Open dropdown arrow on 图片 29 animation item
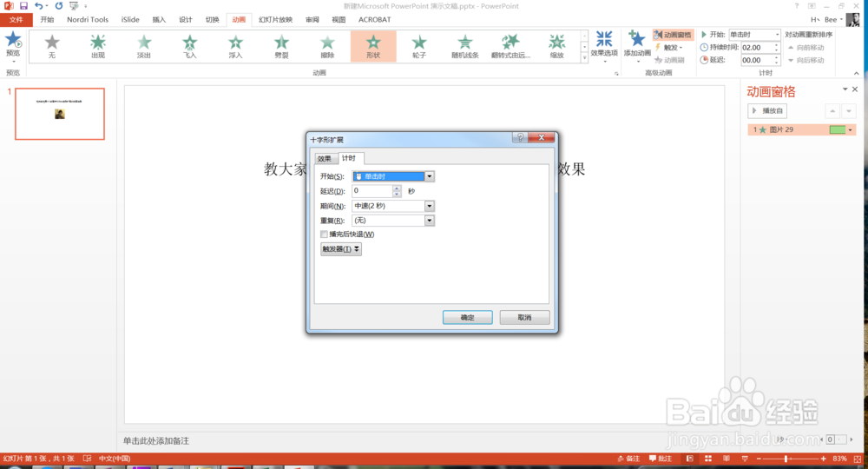868x469 pixels. 851,129
